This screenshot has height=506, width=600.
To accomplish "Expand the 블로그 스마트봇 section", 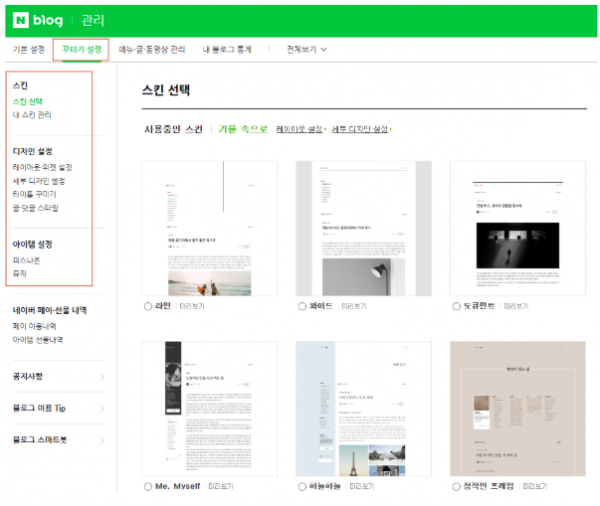I will coord(59,440).
